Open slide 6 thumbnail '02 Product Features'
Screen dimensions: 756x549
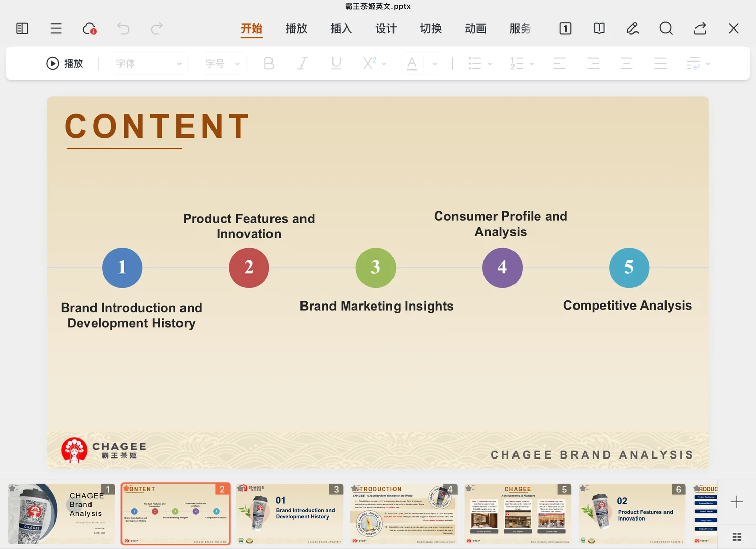pyautogui.click(x=632, y=514)
